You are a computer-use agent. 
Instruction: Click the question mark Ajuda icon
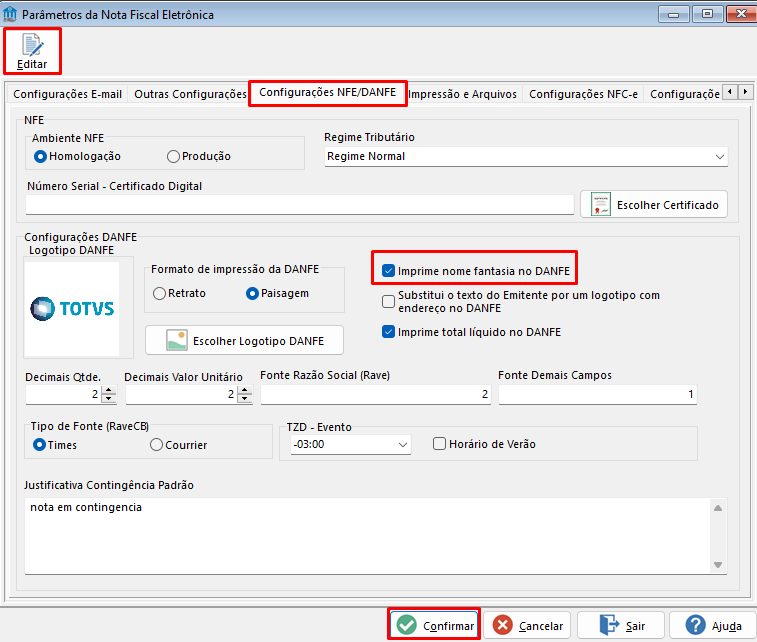(x=695, y=625)
